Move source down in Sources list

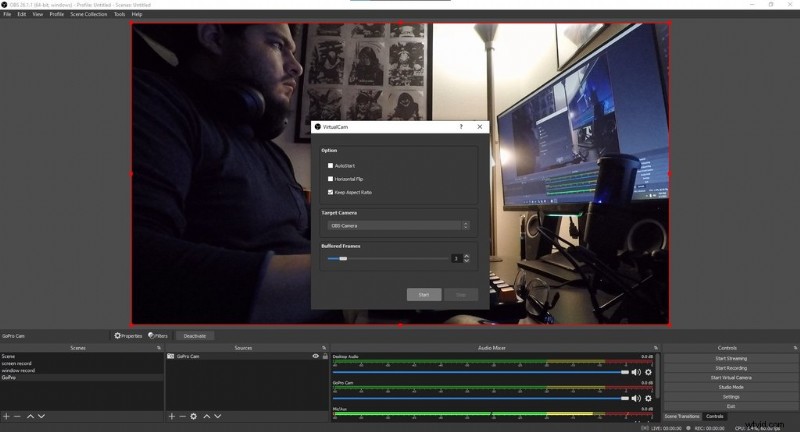pos(218,416)
